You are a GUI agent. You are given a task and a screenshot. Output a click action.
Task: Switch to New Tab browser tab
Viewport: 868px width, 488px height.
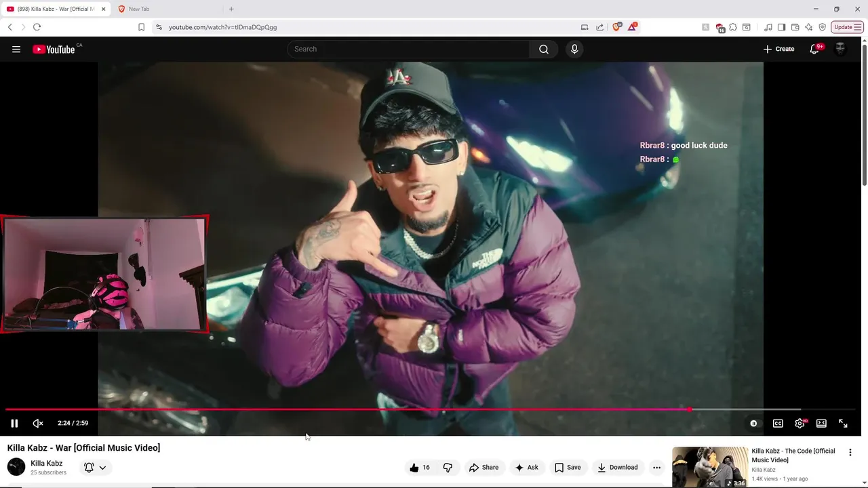(x=167, y=9)
